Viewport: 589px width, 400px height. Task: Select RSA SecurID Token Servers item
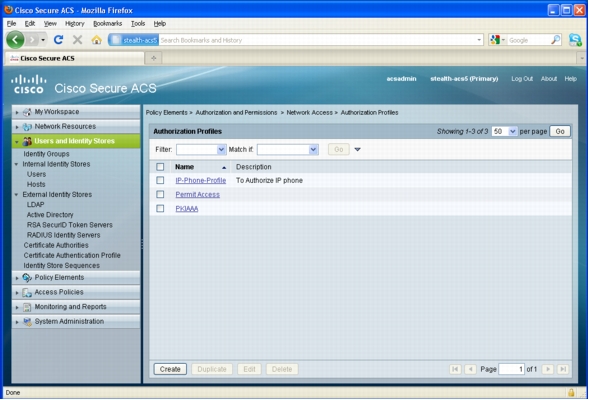coord(69,225)
